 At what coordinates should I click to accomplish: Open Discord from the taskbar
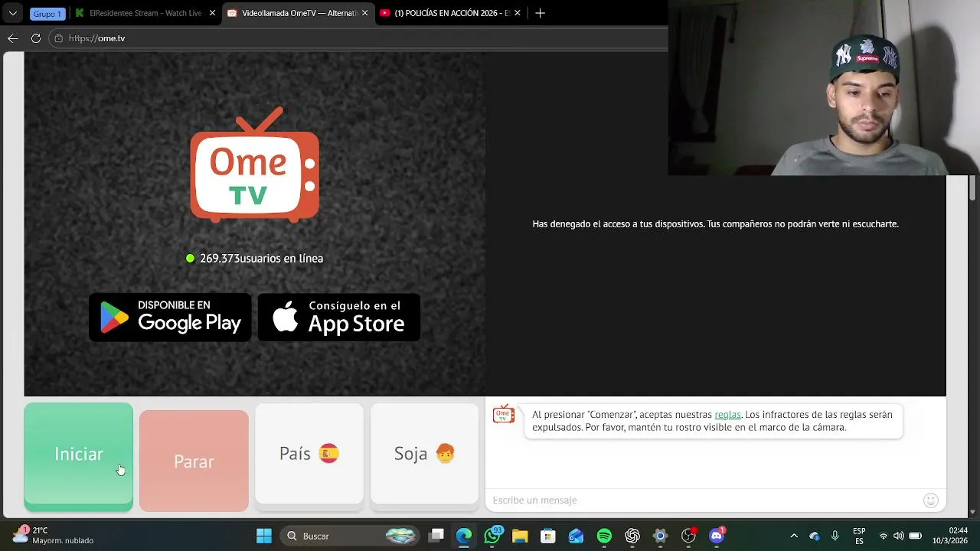coord(717,536)
